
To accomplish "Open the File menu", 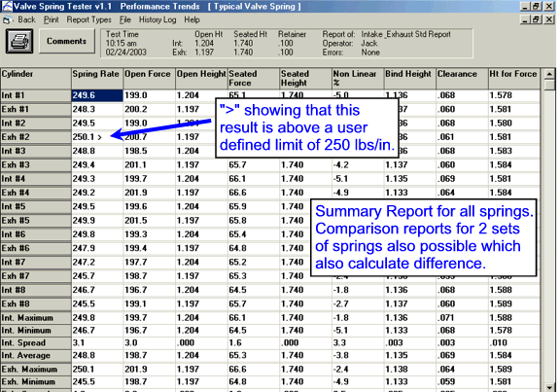I will (x=125, y=20).
